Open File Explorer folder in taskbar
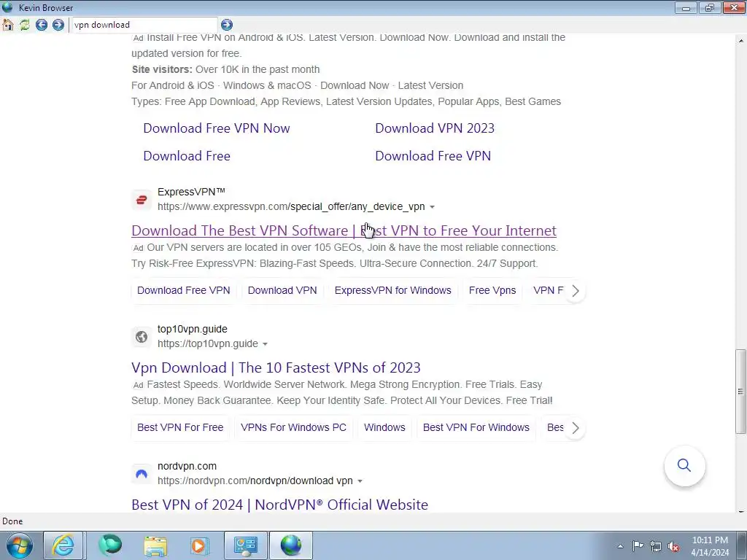The height and width of the screenshot is (560, 747). tap(155, 545)
